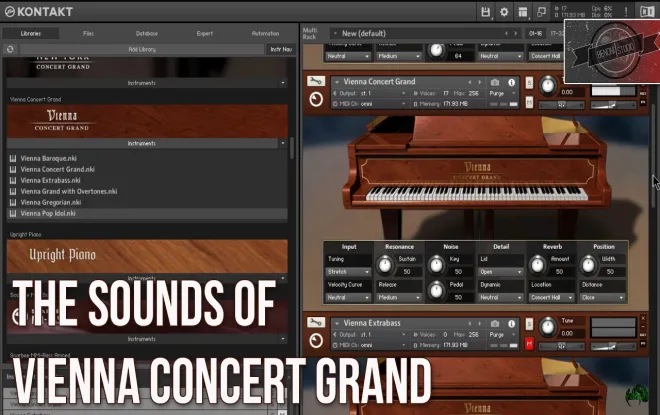Switch to the Files tab
The image size is (660, 415).
click(x=88, y=33)
